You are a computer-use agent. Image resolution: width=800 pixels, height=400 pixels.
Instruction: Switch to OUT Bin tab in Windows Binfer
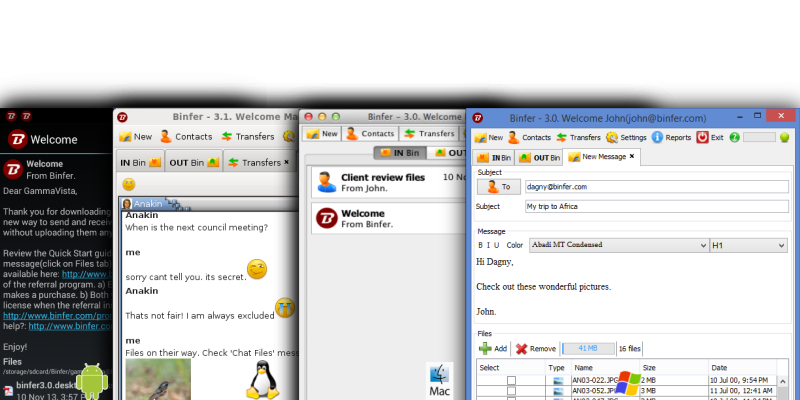pyautogui.click(x=538, y=158)
